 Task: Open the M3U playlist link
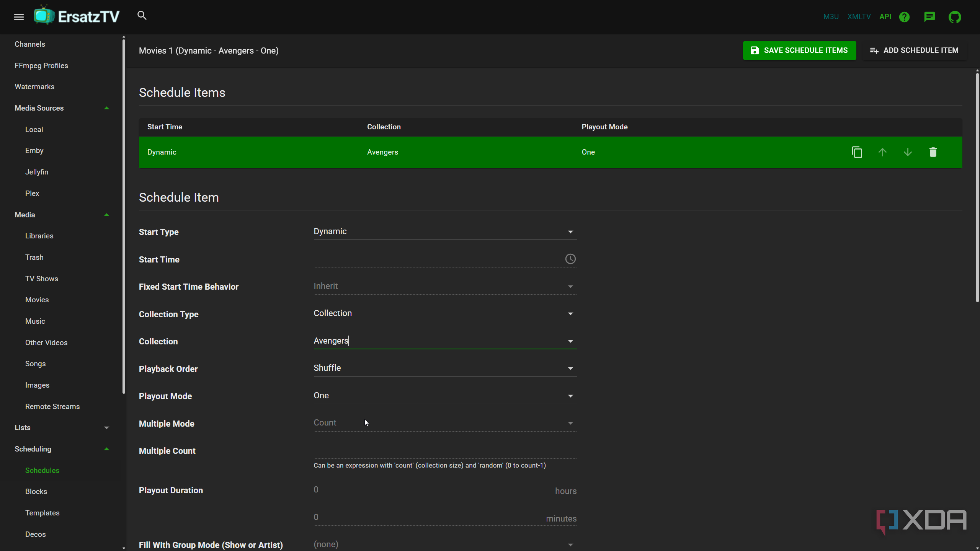[x=831, y=17]
